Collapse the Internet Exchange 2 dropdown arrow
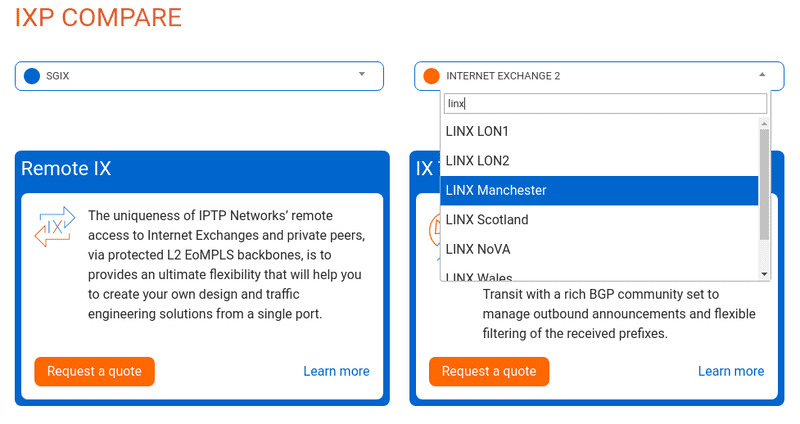The height and width of the screenshot is (424, 800). [x=762, y=75]
